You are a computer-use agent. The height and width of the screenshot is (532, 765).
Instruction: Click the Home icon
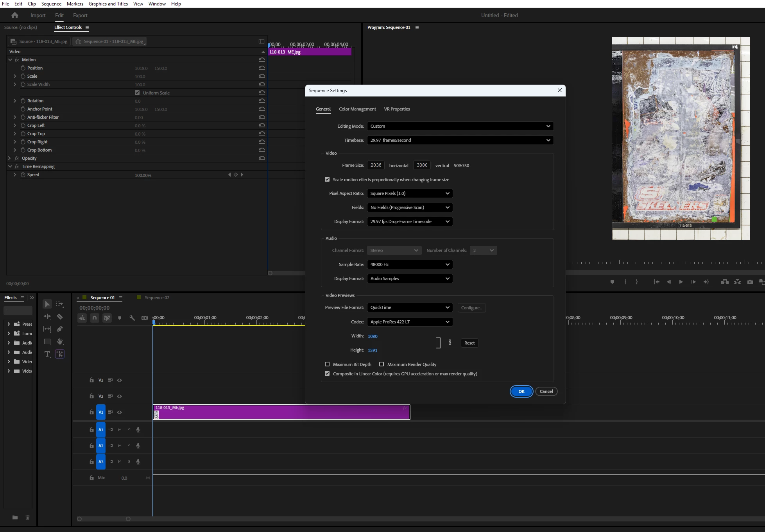(15, 15)
